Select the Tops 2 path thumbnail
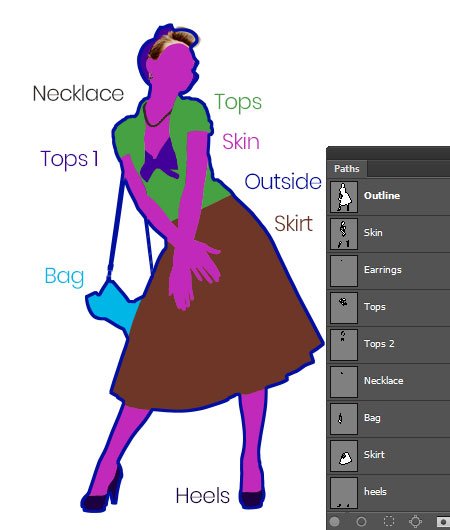 [344, 345]
